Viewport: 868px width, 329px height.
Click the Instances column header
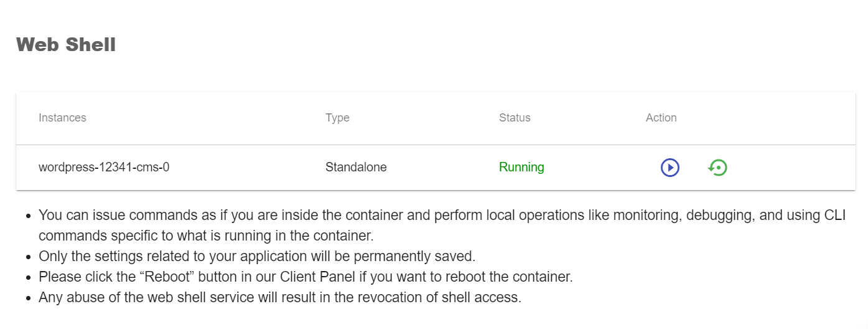coord(62,118)
